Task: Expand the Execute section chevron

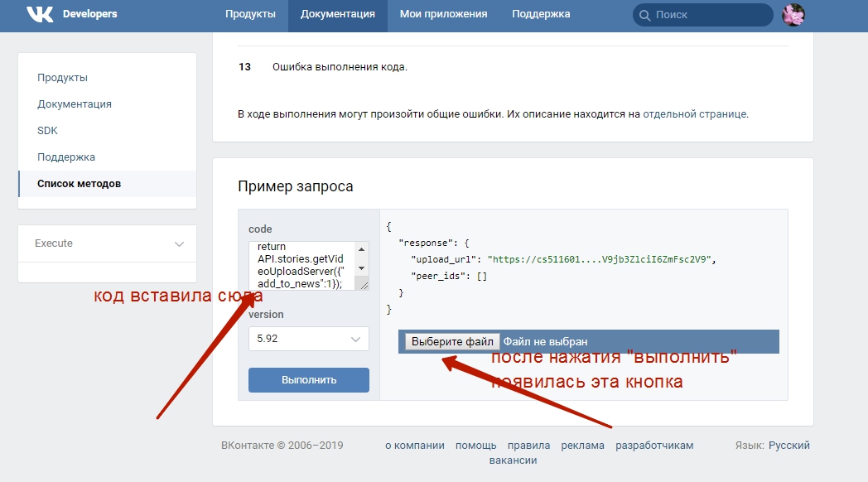Action: click(179, 244)
